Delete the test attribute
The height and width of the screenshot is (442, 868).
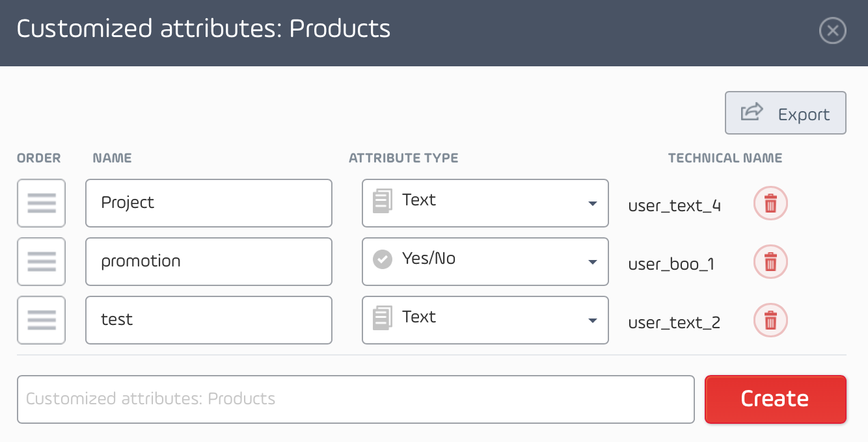(x=770, y=321)
